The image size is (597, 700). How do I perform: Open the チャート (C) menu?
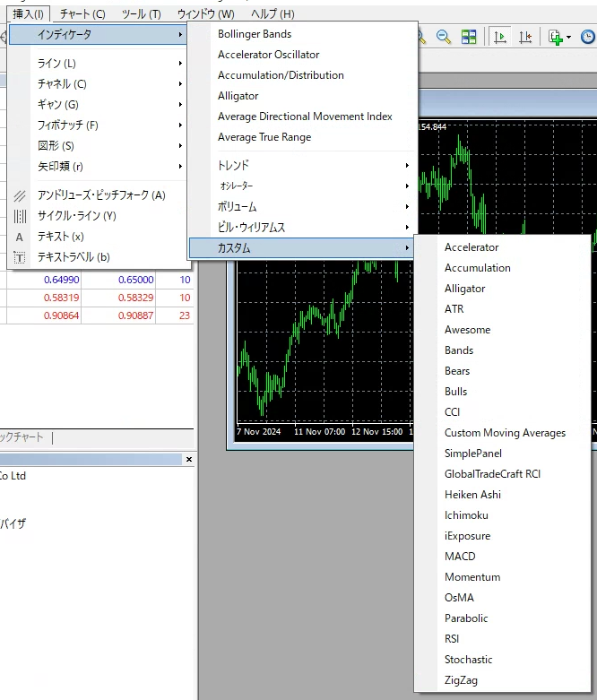point(82,14)
